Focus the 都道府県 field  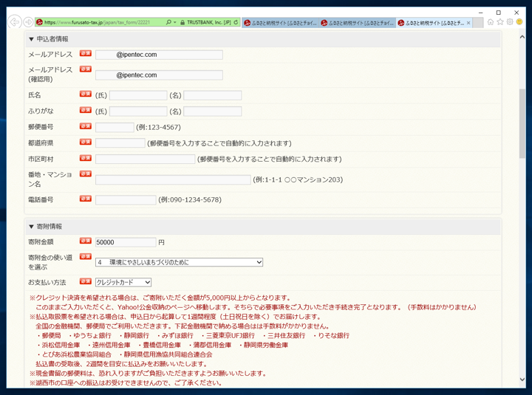[x=120, y=143]
